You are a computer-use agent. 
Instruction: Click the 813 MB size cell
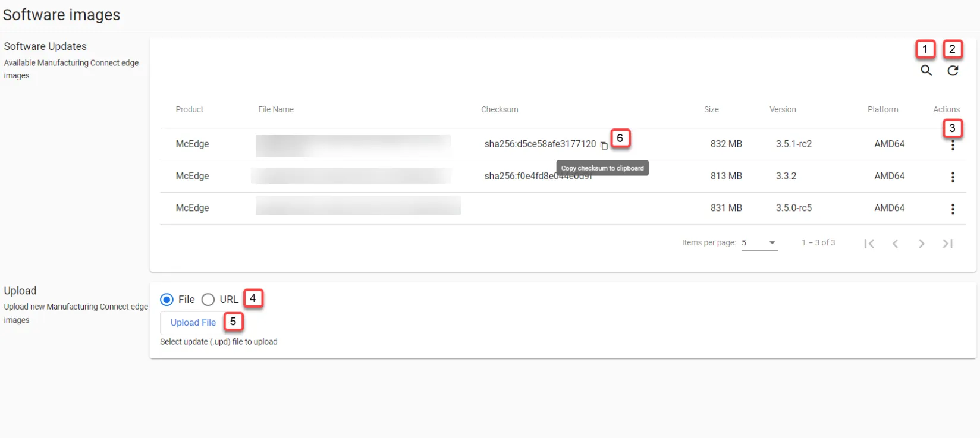click(x=726, y=176)
